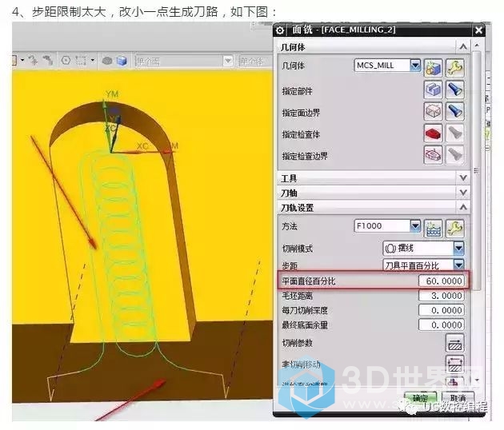Display check body flashlight icon
This screenshot has height=430, width=504.
(455, 133)
